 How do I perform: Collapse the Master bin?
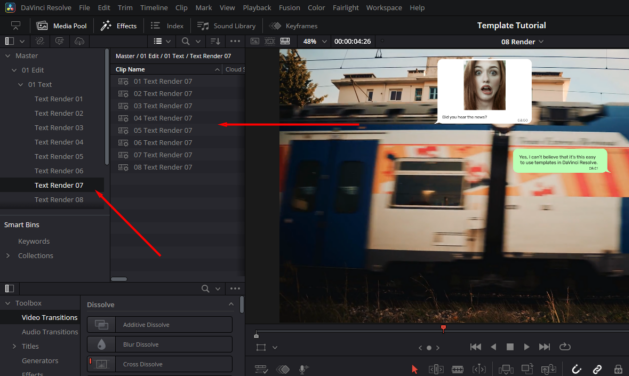point(8,56)
